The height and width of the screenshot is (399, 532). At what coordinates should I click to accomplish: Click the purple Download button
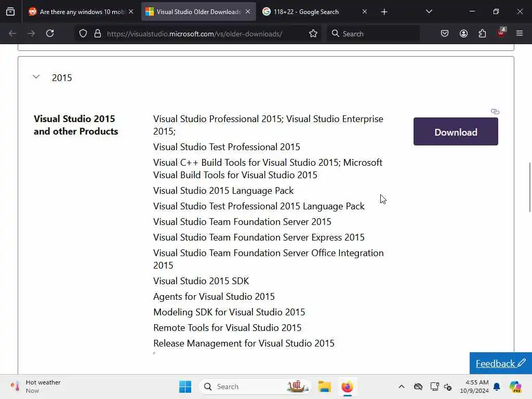pyautogui.click(x=456, y=131)
